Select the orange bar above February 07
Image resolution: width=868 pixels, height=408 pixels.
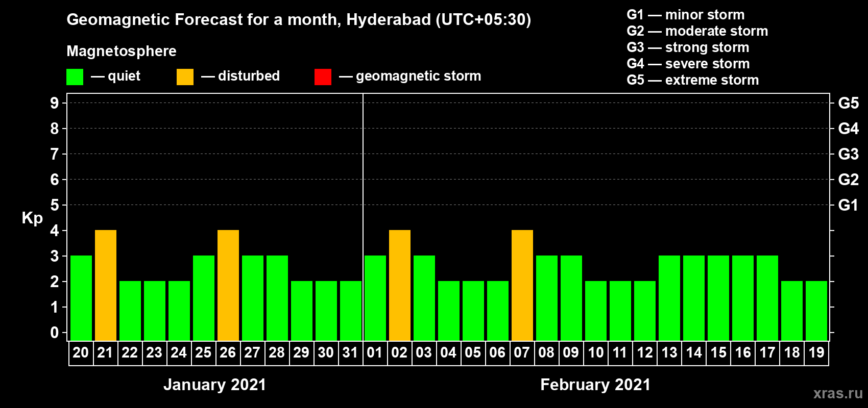[x=522, y=286]
